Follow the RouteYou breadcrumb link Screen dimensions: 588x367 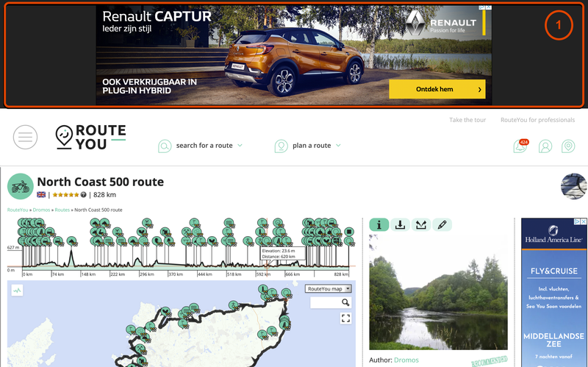(18, 210)
